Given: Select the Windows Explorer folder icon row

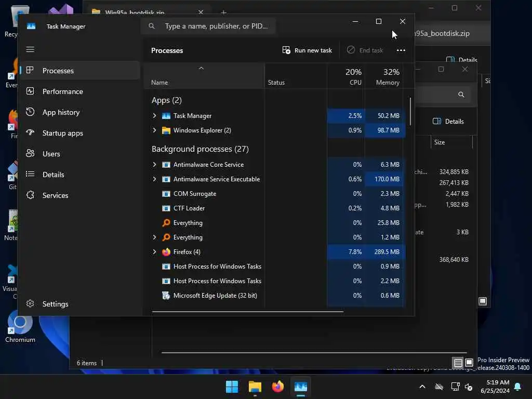Looking at the screenshot, I should pos(166,130).
